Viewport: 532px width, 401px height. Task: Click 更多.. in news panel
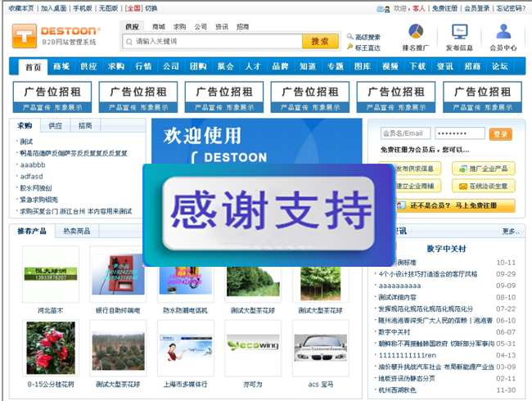(511, 231)
